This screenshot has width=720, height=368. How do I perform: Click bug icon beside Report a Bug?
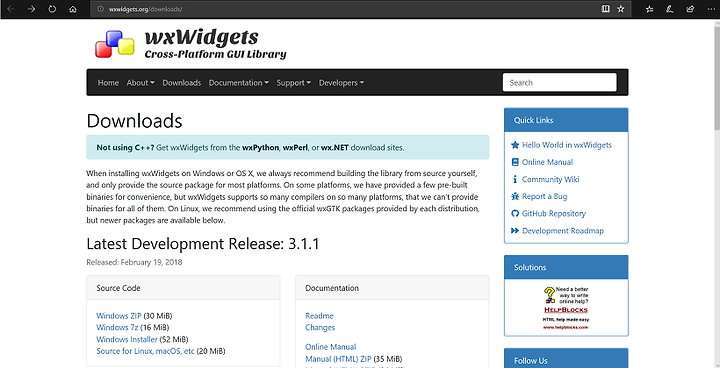515,196
